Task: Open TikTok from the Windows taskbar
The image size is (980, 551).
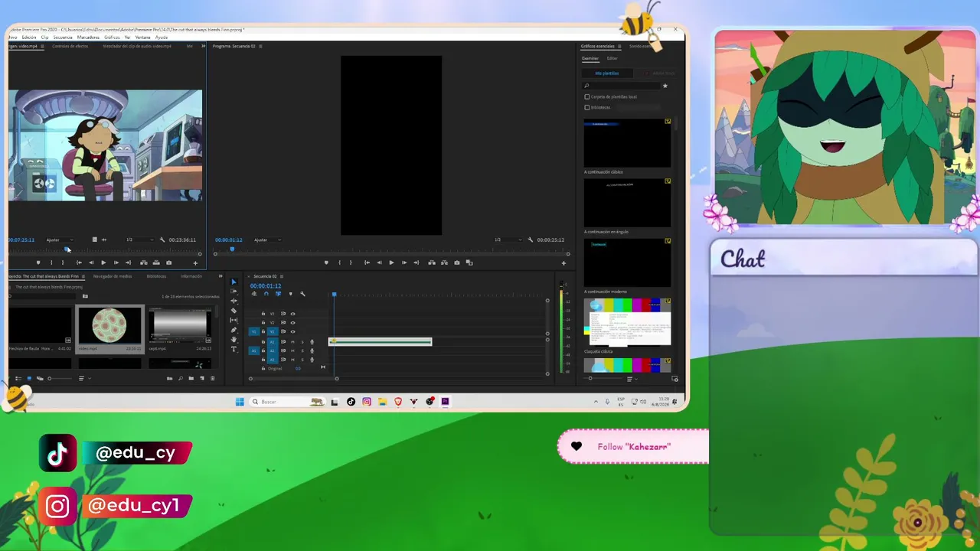Action: [351, 402]
